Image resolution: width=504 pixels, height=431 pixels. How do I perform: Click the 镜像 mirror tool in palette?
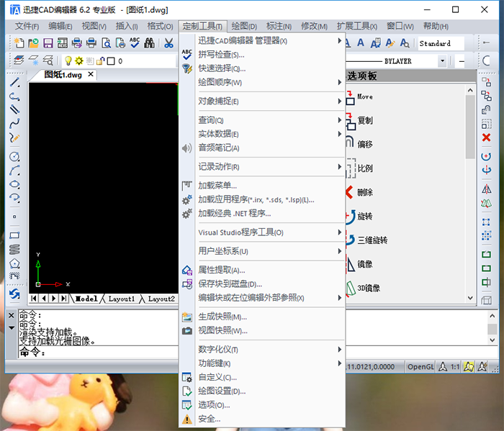pyautogui.click(x=365, y=264)
